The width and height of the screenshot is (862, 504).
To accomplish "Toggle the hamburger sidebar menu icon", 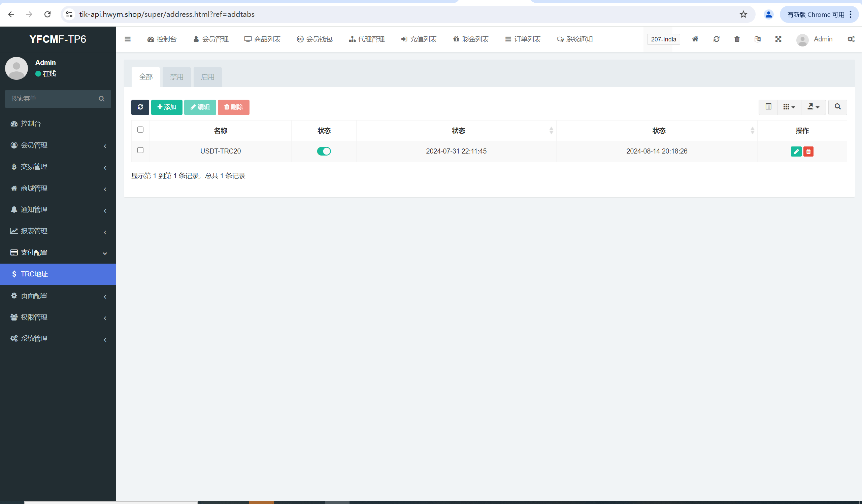I will coord(128,39).
